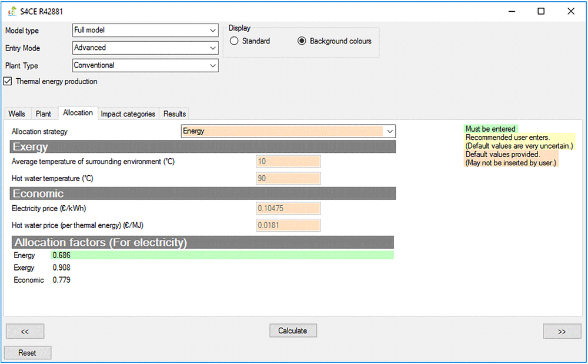588x364 pixels.
Task: Maximize the S4CE window
Action: [541, 11]
